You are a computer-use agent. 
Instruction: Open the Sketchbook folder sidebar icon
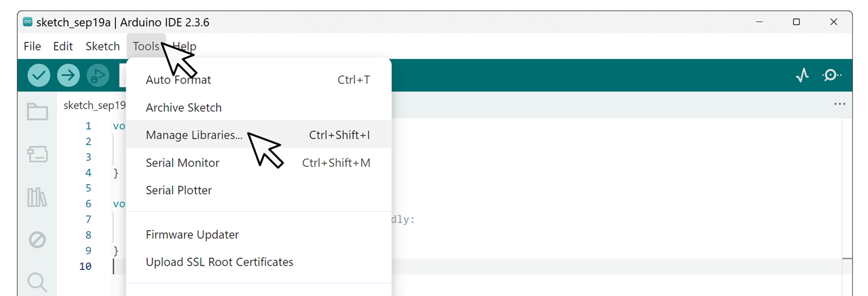tap(38, 112)
